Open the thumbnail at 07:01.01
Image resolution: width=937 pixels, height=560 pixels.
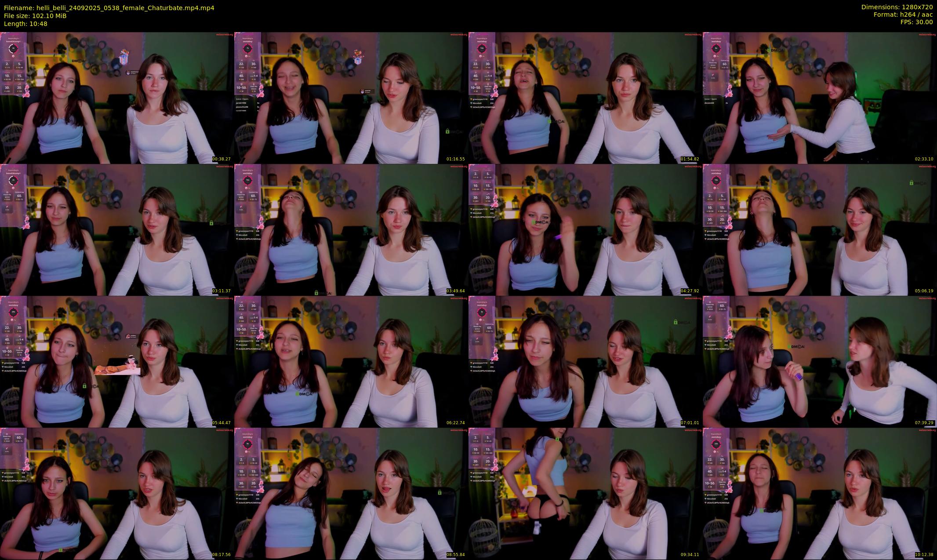[585, 361]
